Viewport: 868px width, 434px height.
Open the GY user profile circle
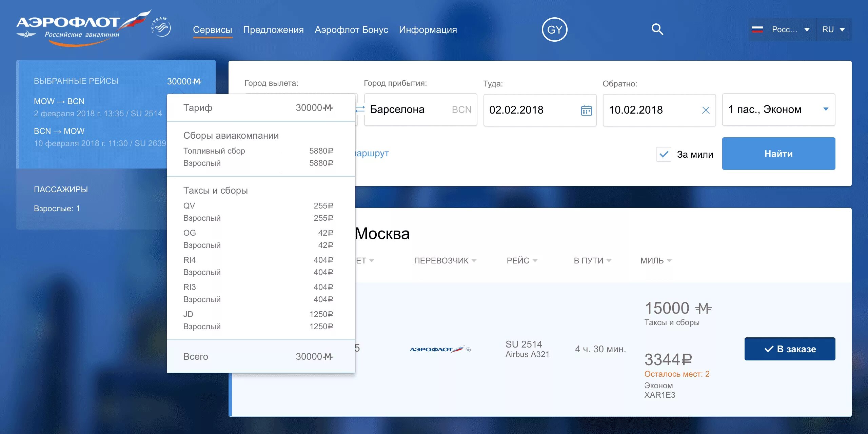(554, 29)
